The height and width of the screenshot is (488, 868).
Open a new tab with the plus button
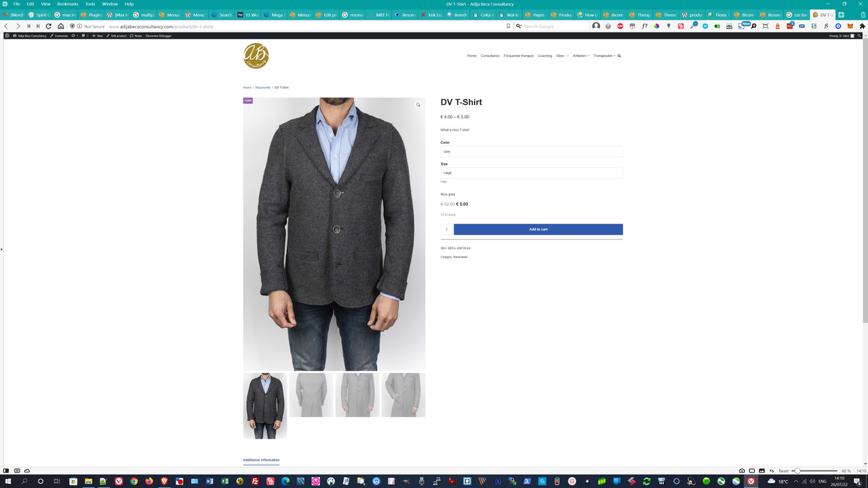pos(841,14)
